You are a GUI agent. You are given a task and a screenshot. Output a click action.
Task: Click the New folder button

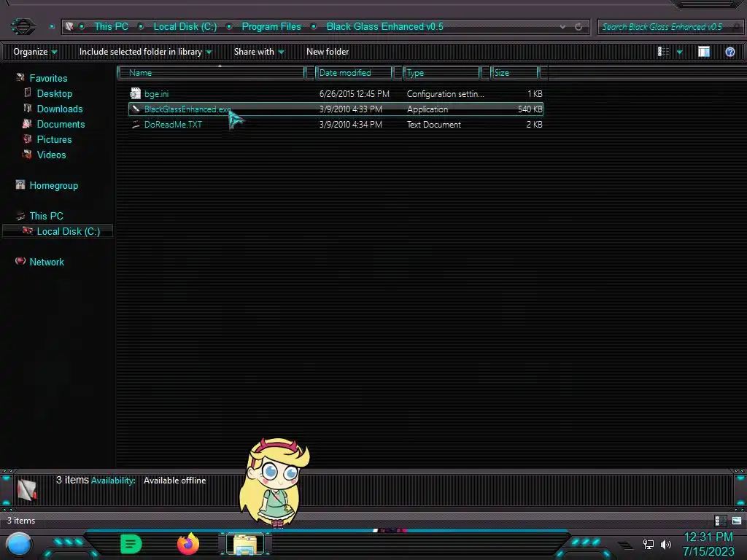[328, 52]
